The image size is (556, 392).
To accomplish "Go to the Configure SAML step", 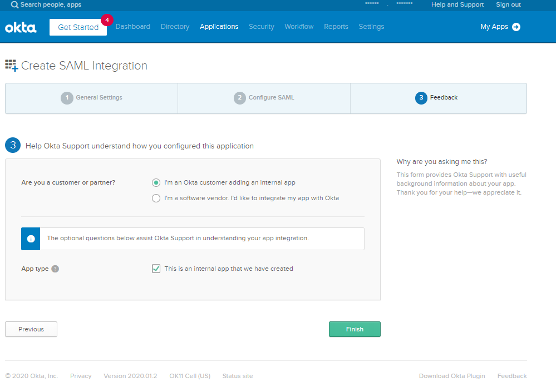I will coord(264,98).
